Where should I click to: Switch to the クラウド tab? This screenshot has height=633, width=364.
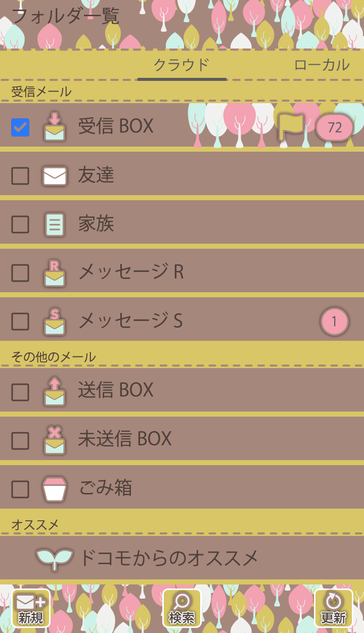pyautogui.click(x=181, y=65)
